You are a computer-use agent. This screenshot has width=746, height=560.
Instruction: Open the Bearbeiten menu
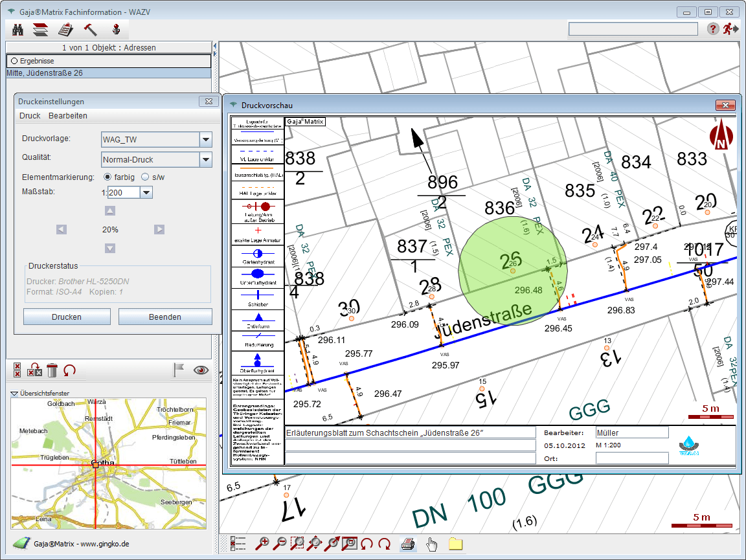coord(68,116)
